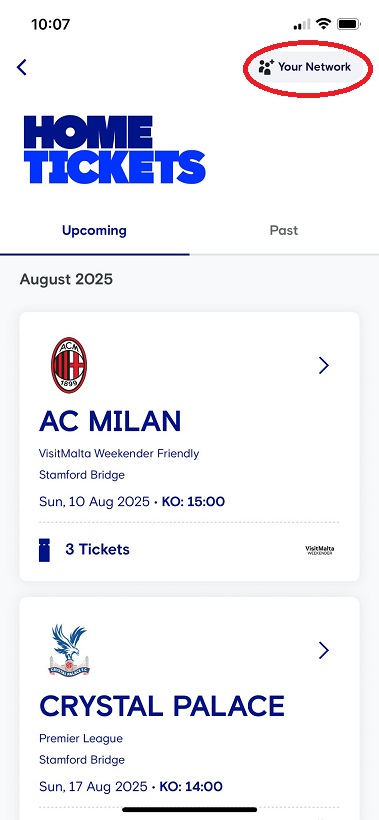Open the AC MILAN match title

[x=110, y=422]
